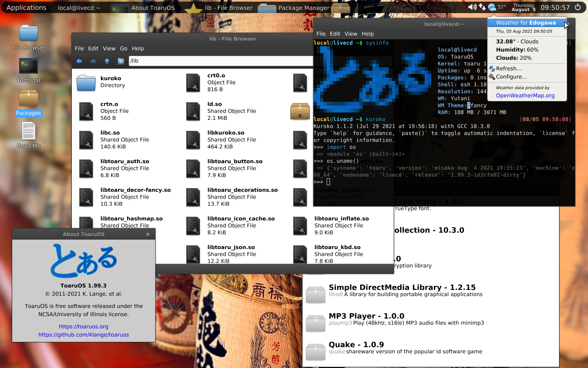Go forward in File Browser toolbar
Viewport: 588px width, 368px height.
[x=93, y=61]
